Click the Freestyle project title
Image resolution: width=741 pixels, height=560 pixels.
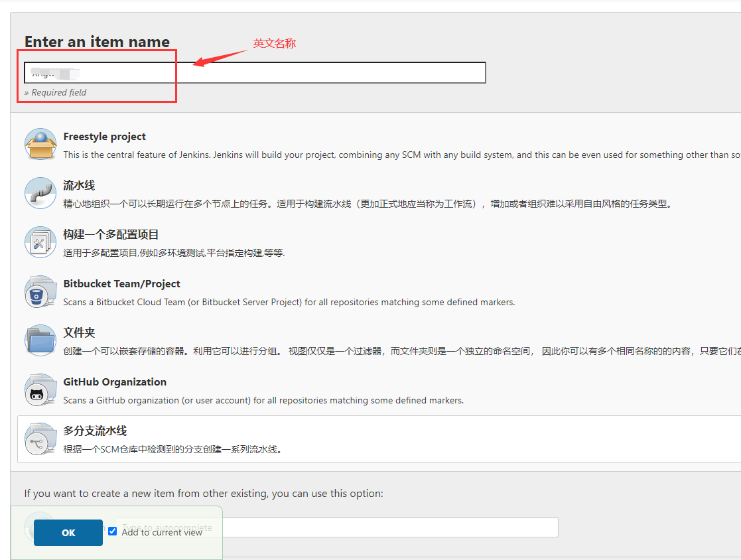click(104, 137)
